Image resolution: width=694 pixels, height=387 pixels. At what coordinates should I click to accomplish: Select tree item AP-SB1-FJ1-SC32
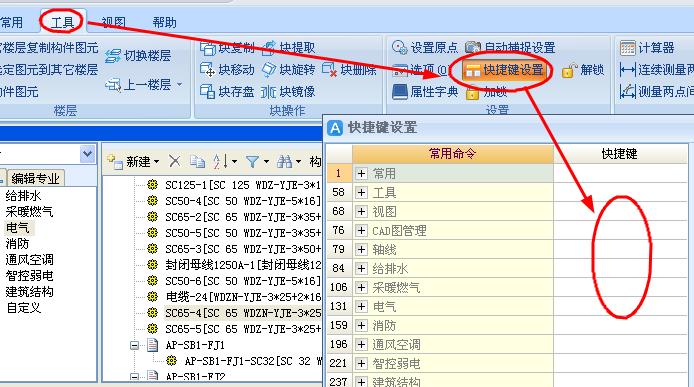click(253, 361)
